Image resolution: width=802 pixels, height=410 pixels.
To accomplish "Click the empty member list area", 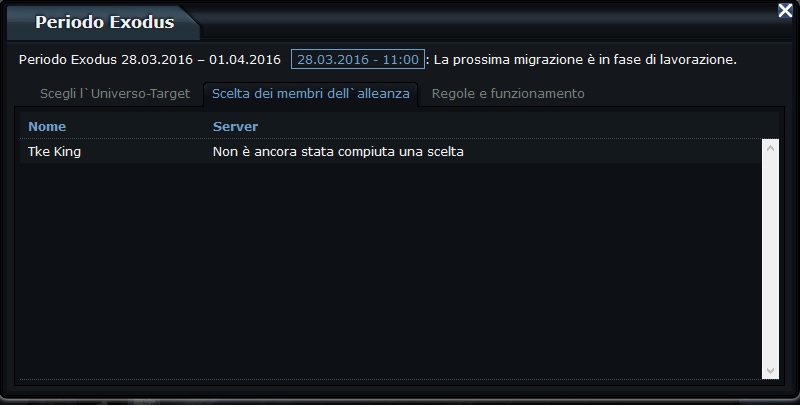I will coord(391,271).
